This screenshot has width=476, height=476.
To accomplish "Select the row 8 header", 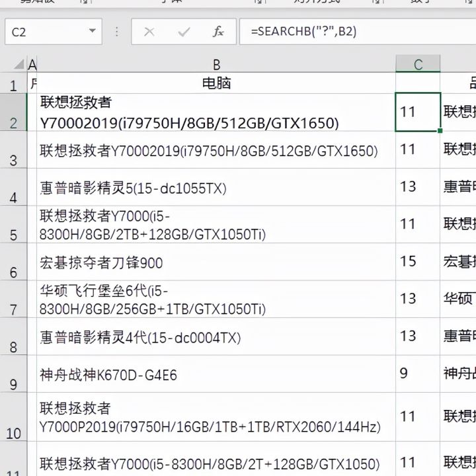I will click(x=13, y=337).
